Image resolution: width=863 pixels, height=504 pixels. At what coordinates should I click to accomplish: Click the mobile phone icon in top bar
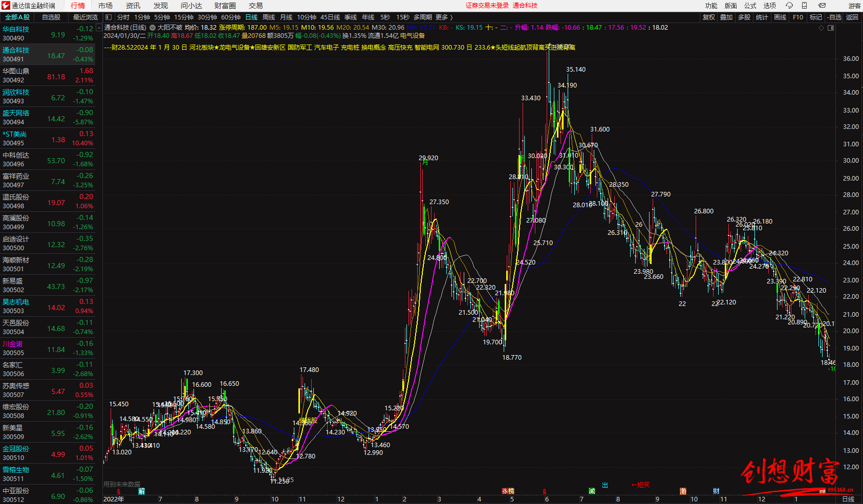coord(804,6)
